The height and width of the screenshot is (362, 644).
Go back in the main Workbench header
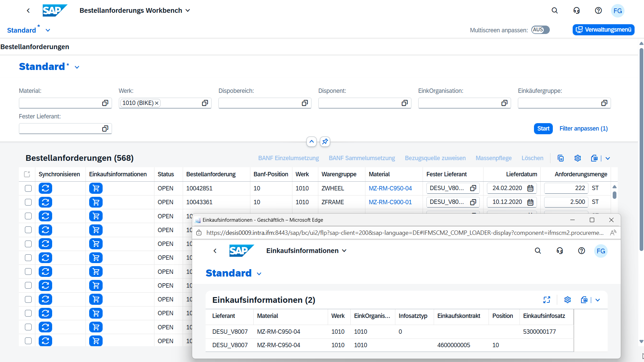28,10
